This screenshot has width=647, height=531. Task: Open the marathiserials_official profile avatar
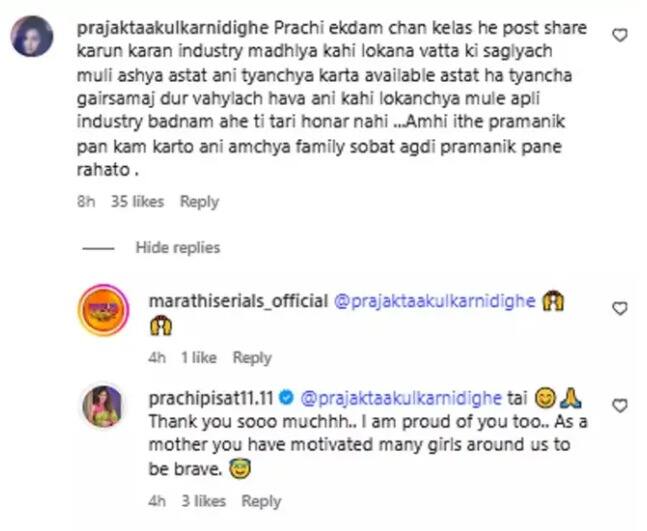(104, 309)
